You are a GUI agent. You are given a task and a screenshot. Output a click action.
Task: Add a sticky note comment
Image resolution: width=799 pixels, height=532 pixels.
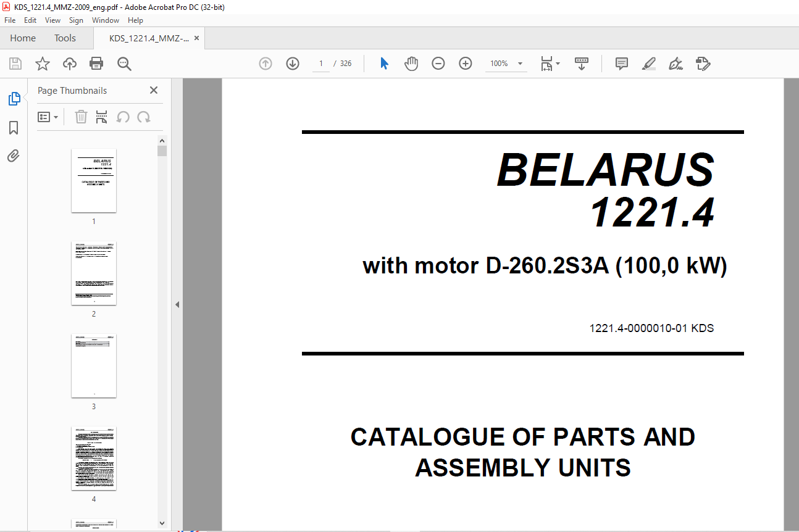622,64
